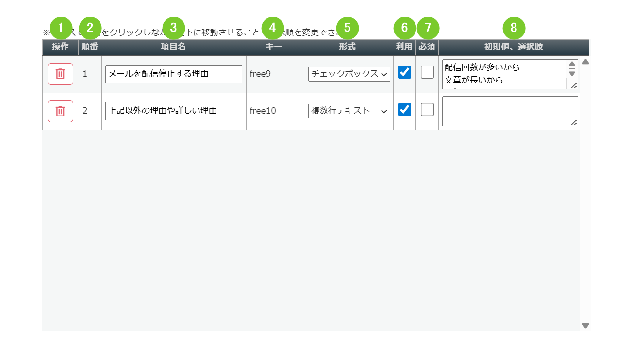Screen dimensions: 631x364
Task: Uncheck 利用 checkbox for free9 row
Action: click(404, 72)
